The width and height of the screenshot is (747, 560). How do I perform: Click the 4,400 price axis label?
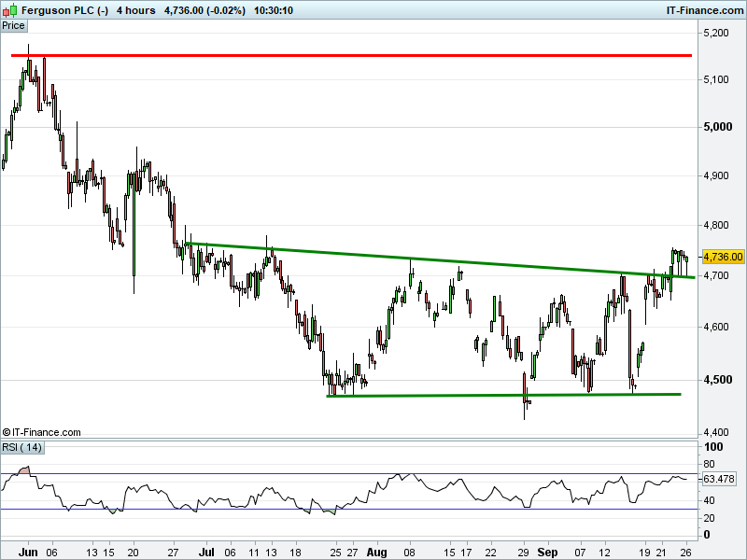click(716, 432)
